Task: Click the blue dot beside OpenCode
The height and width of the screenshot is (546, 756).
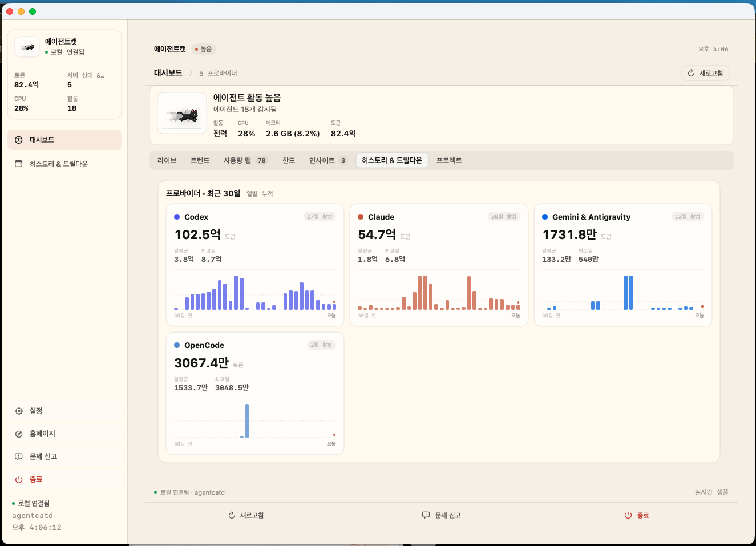Action: (177, 345)
